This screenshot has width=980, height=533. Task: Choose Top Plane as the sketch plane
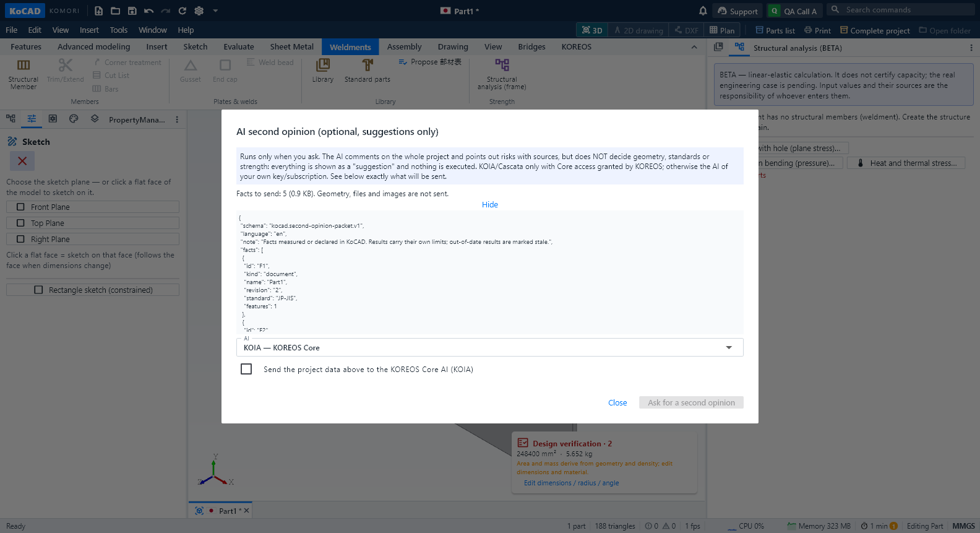click(93, 223)
